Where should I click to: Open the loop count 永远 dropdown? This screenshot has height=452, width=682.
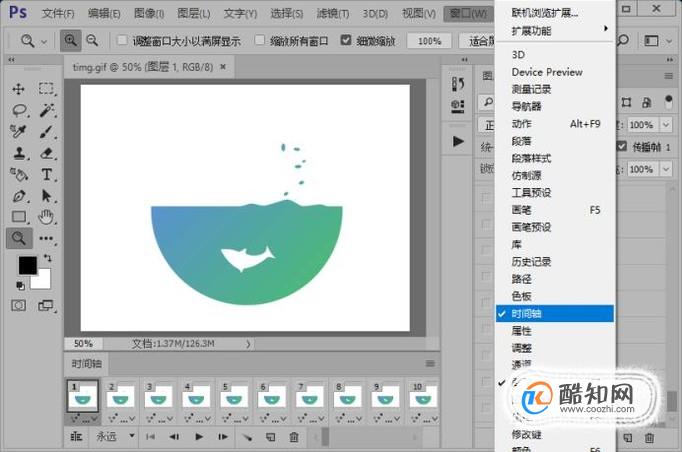131,436
